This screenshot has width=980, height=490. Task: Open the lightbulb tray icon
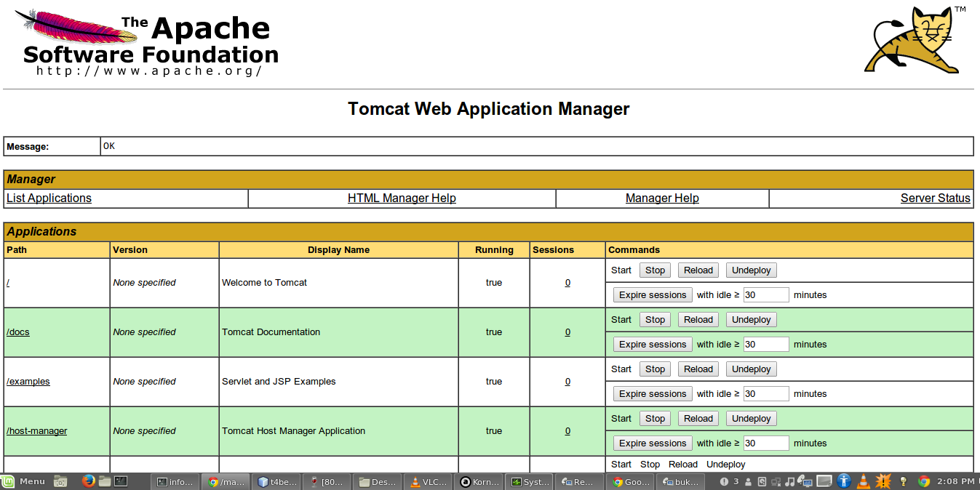click(904, 481)
